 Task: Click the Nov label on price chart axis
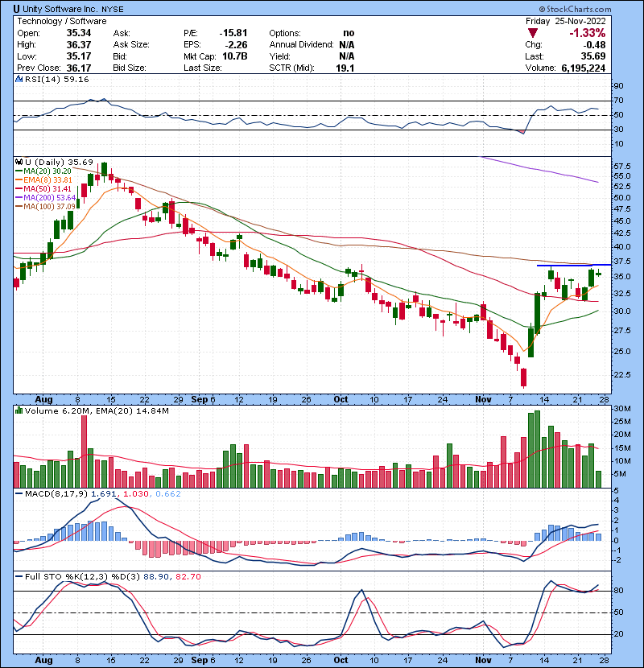click(483, 400)
